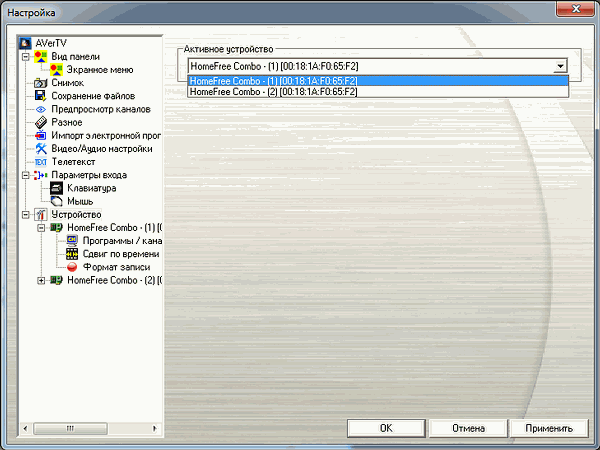
Task: Click the Импорт электронной программы TV icon
Action: click(41, 135)
